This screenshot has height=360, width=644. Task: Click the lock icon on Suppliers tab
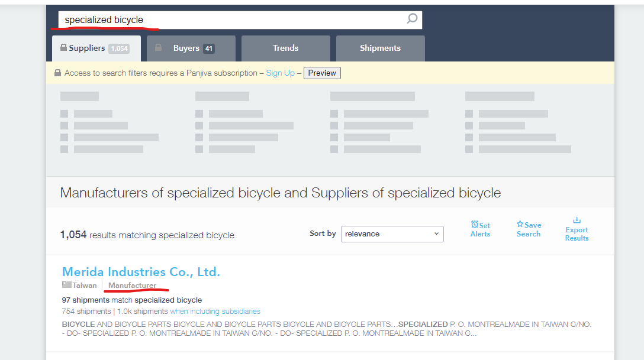pos(64,47)
